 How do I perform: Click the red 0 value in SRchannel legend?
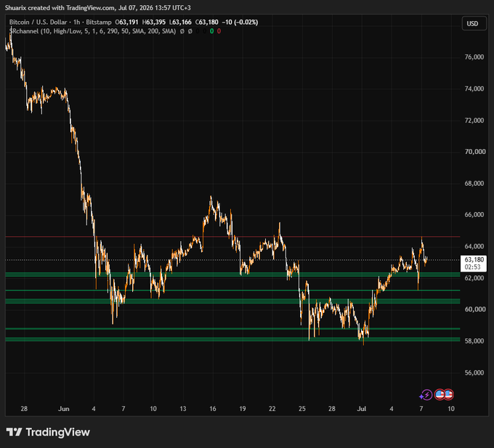tap(219, 31)
